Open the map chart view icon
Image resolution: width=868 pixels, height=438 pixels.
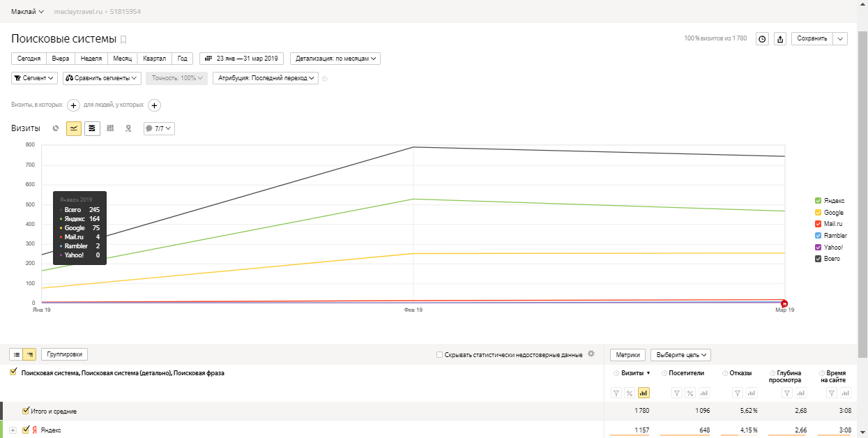click(128, 128)
